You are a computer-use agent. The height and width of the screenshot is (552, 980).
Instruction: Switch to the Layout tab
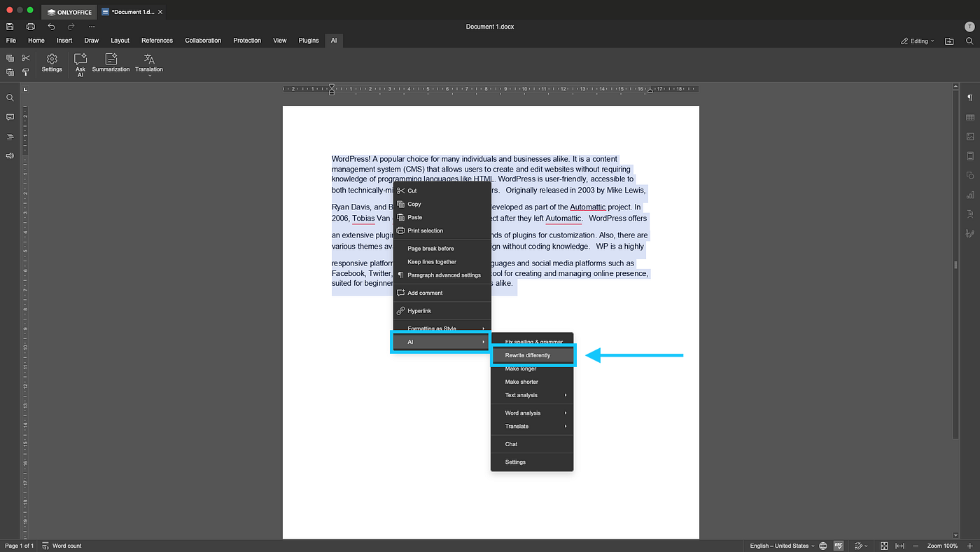120,41
